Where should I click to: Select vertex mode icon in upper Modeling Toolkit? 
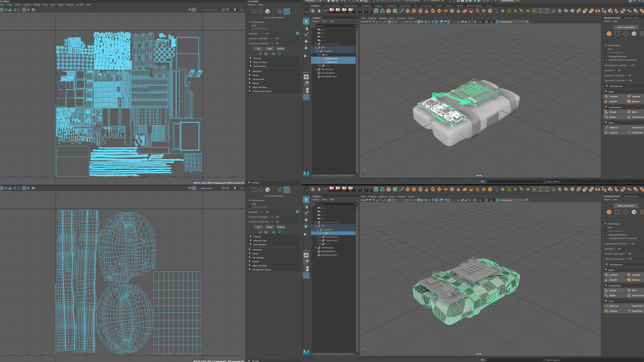617,34
